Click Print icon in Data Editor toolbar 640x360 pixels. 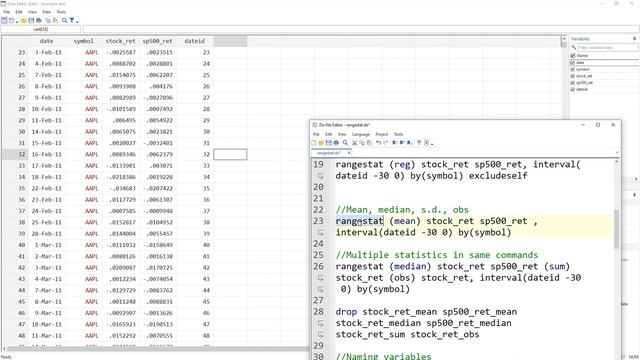(39, 20)
